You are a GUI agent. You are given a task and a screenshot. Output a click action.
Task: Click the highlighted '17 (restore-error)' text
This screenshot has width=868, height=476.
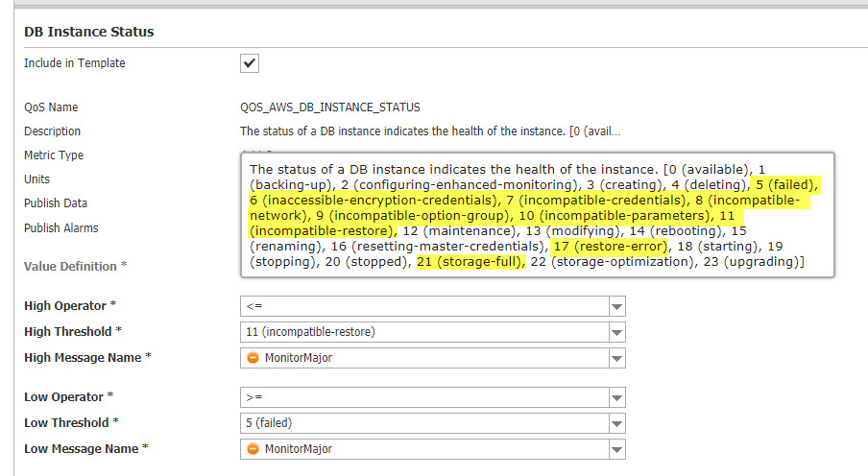(610, 247)
